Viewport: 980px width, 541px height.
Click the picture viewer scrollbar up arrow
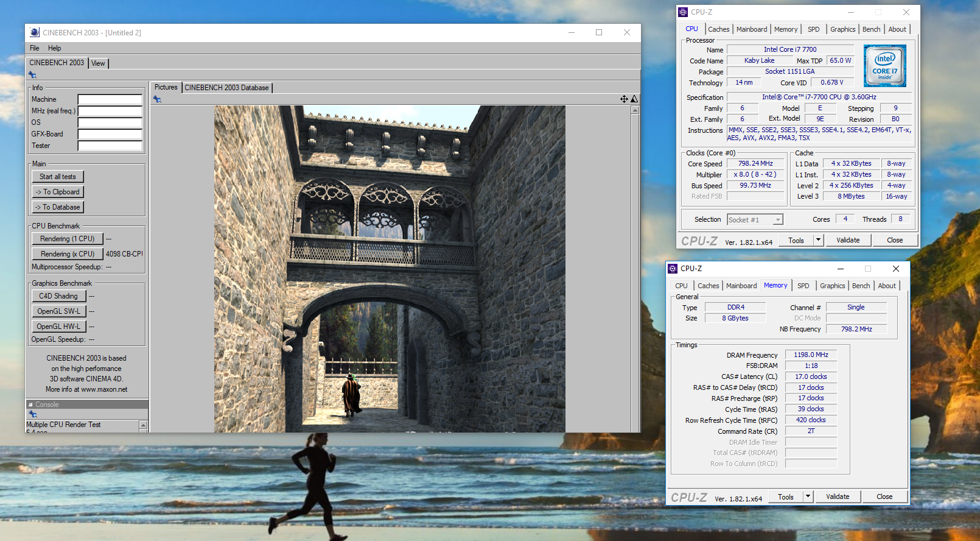pyautogui.click(x=635, y=110)
